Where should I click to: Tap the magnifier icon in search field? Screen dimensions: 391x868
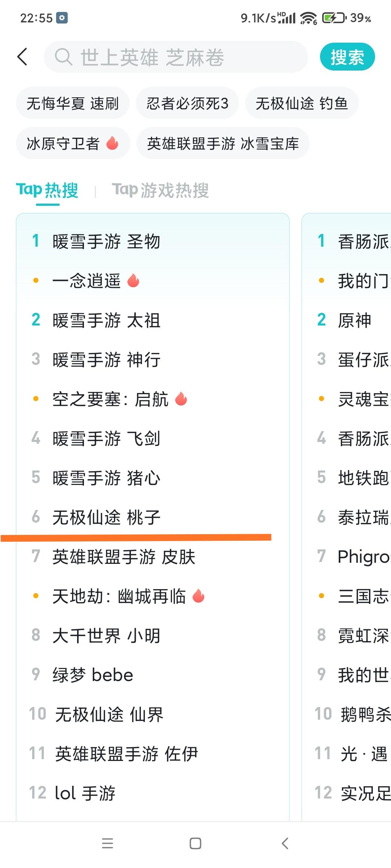[x=63, y=57]
